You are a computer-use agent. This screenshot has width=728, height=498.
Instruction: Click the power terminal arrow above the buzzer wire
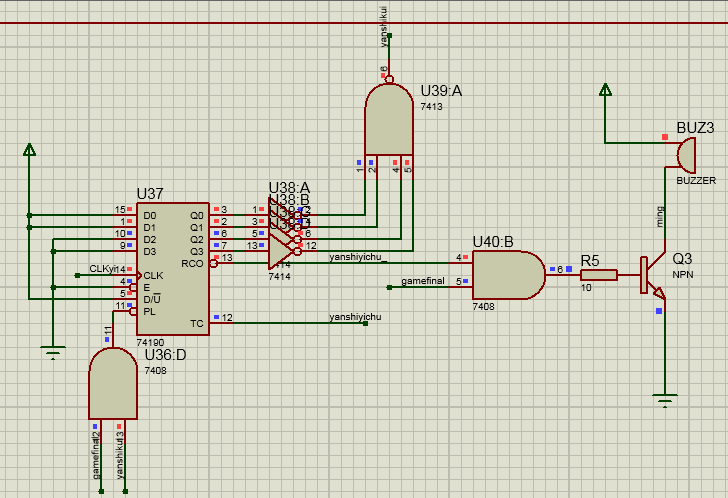pos(605,90)
